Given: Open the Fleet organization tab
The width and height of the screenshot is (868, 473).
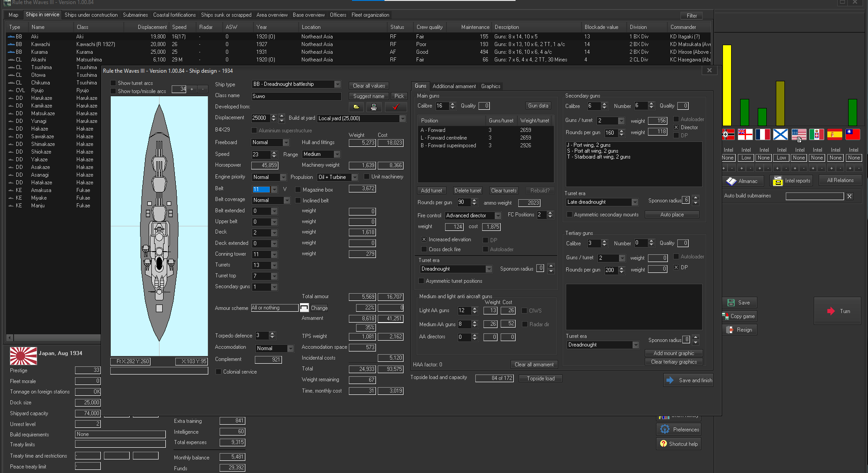Looking at the screenshot, I should click(x=370, y=15).
